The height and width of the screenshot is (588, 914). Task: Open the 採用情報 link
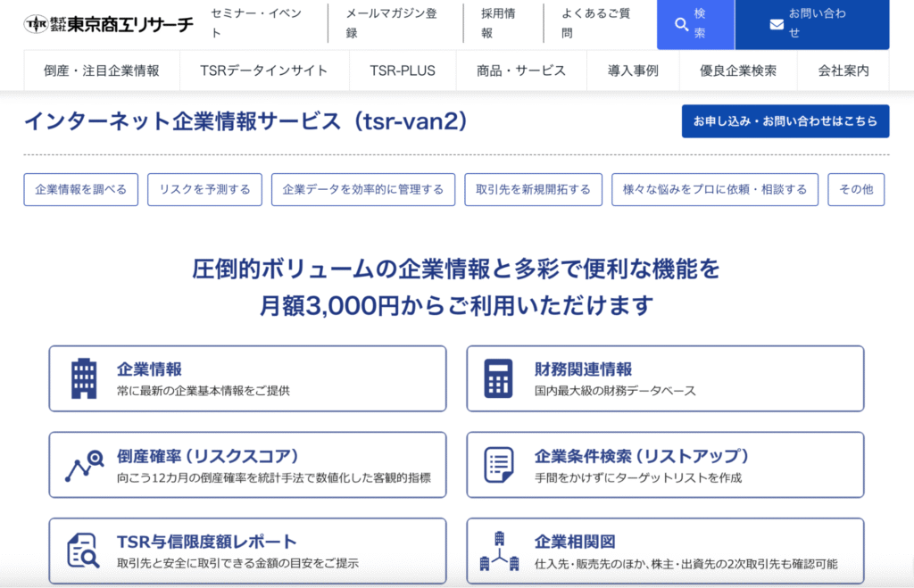[498, 23]
